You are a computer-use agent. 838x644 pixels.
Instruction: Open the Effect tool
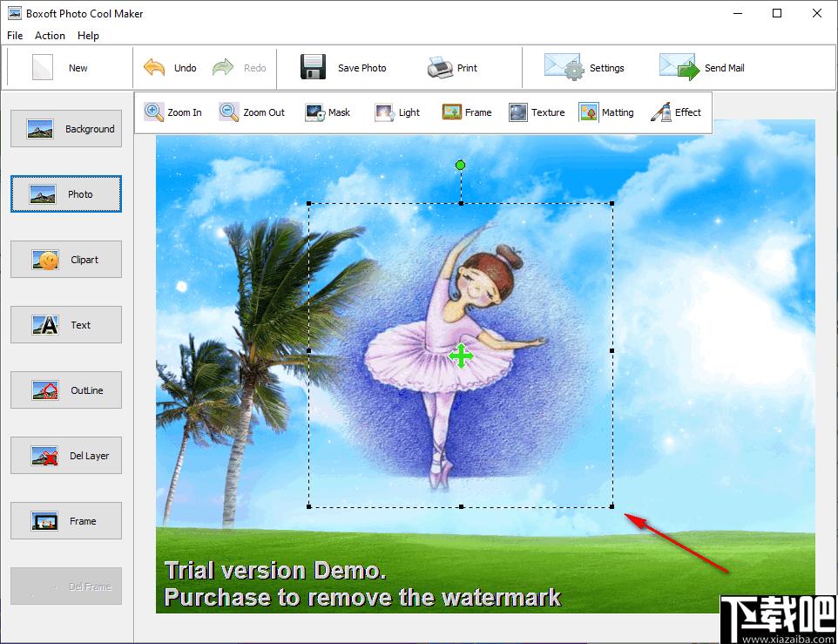coord(675,112)
